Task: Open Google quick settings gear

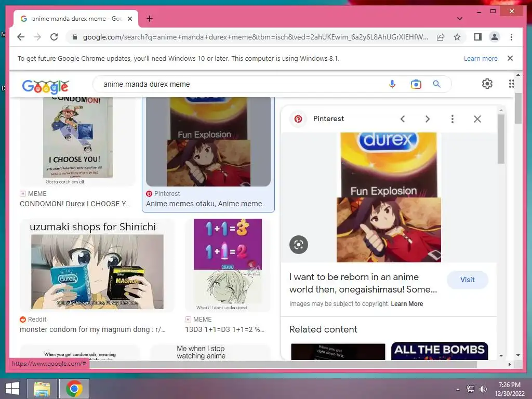Action: point(487,84)
